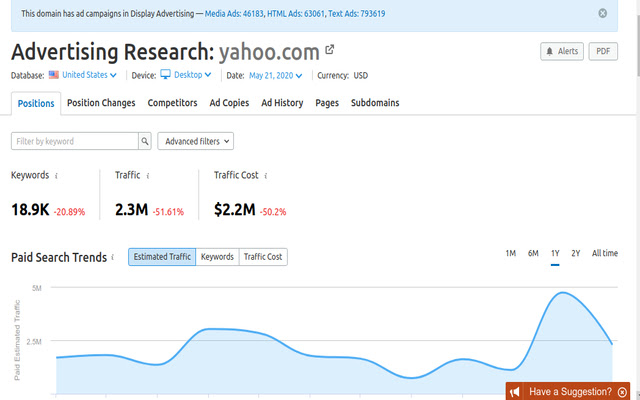Click the chart peak near 5M

562,293
